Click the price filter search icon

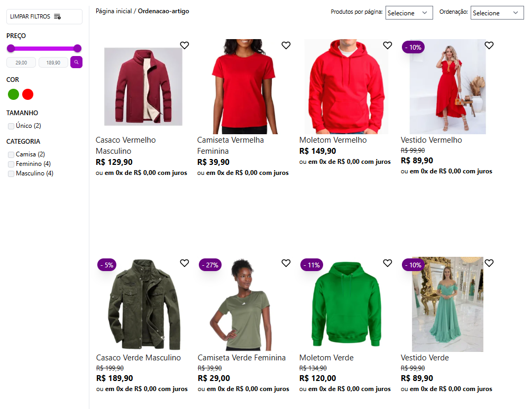pyautogui.click(x=77, y=62)
